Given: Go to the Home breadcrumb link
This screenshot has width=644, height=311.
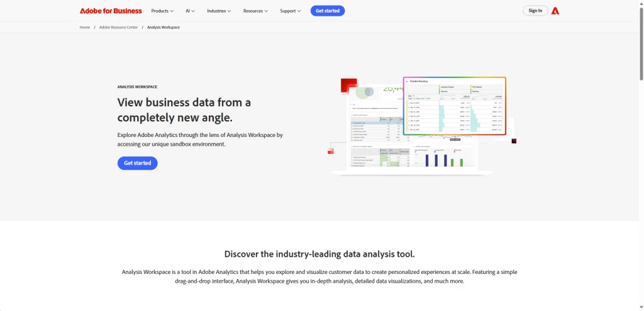Looking at the screenshot, I should [x=85, y=28].
